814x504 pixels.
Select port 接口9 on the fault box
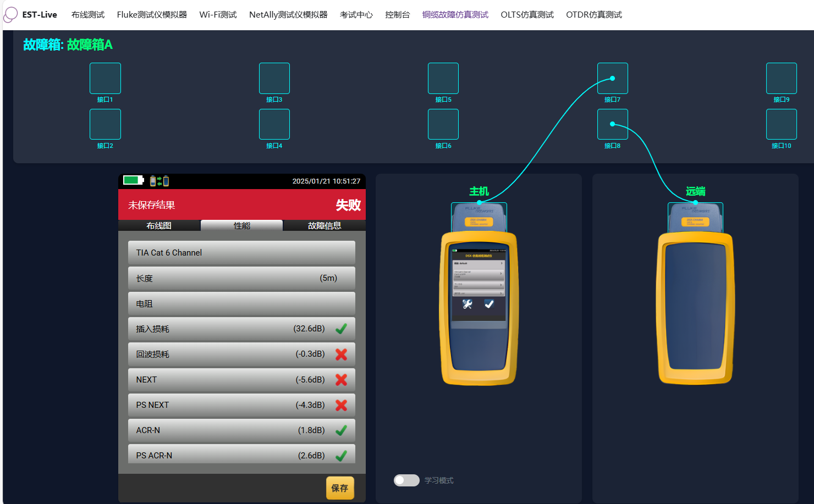pos(782,78)
